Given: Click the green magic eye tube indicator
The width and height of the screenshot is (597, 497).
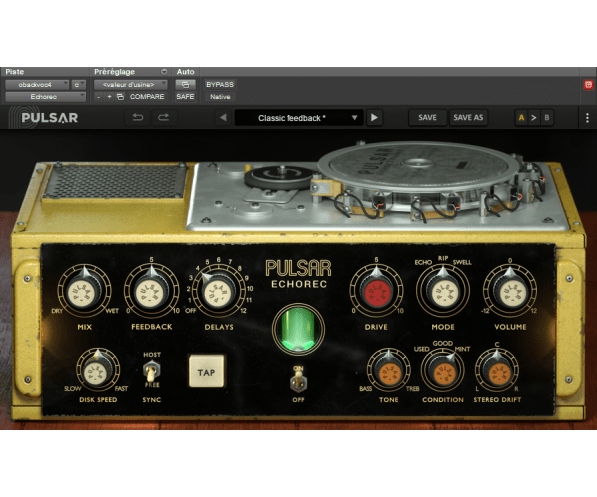Looking at the screenshot, I should tap(298, 328).
